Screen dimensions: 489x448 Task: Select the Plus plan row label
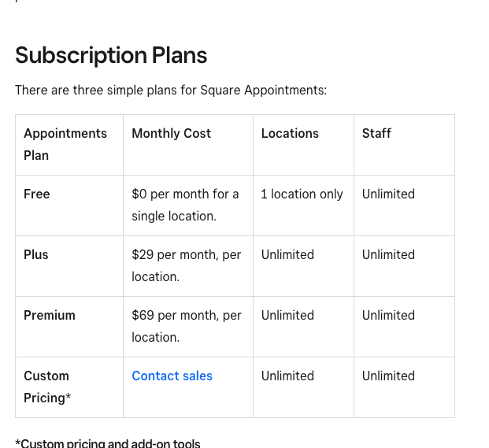(x=36, y=255)
